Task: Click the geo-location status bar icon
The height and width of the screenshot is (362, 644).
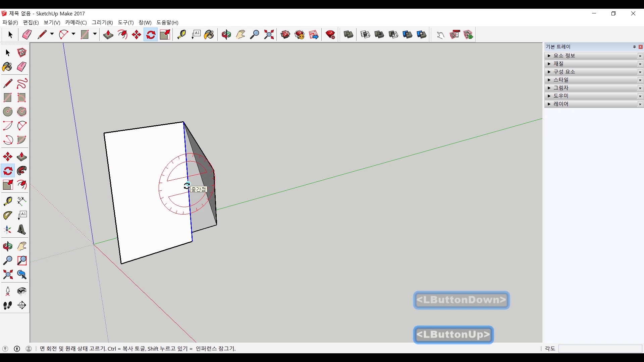Action: click(x=5, y=349)
